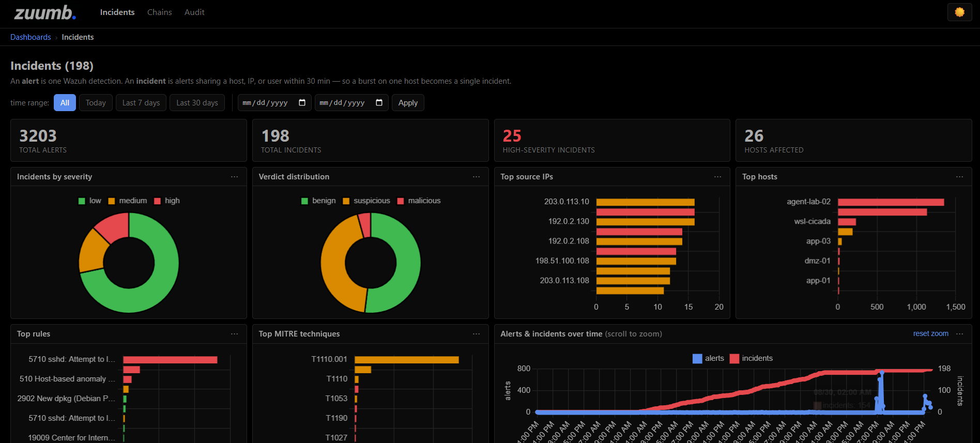Toggle the suspicious verdict legend item

click(x=366, y=201)
